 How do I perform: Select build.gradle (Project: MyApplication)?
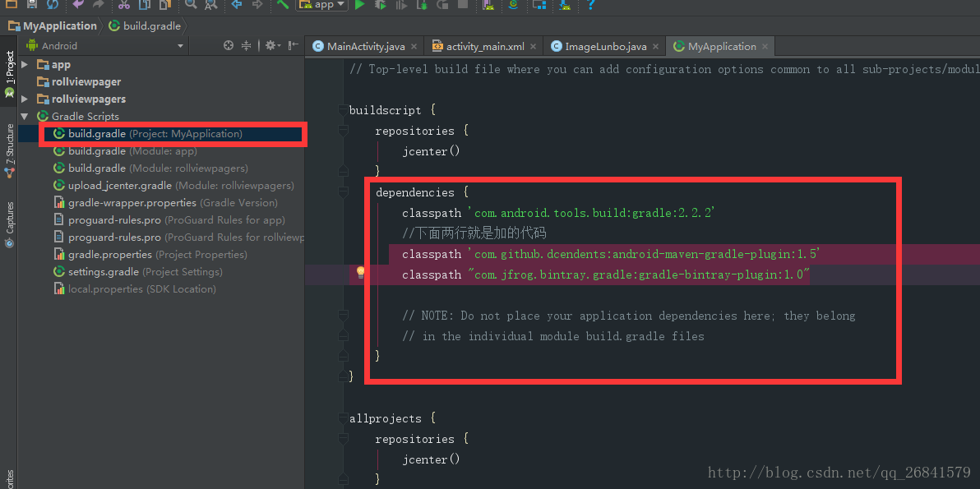tap(155, 134)
